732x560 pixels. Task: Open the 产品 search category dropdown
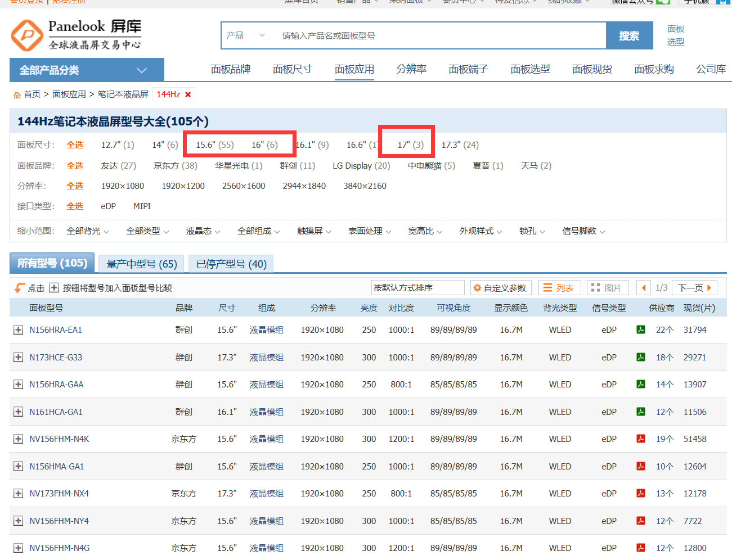246,35
